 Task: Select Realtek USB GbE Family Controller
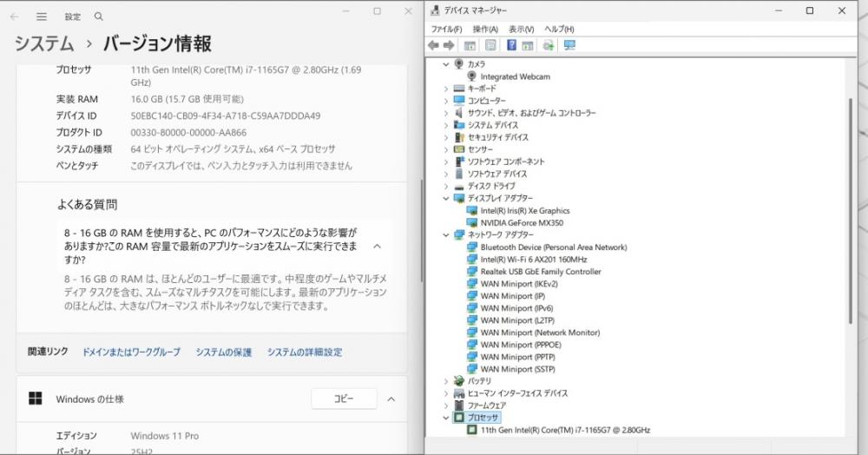pyautogui.click(x=540, y=271)
